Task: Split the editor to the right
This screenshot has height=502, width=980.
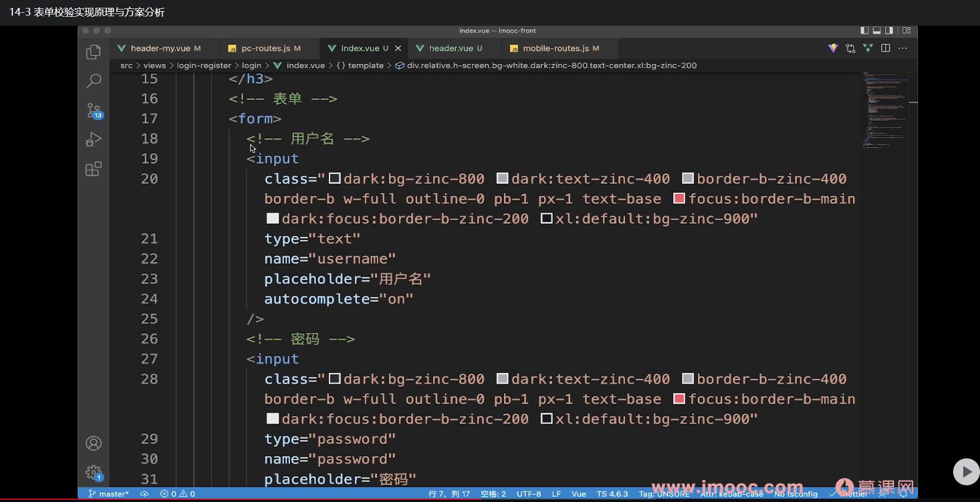Action: click(x=886, y=48)
